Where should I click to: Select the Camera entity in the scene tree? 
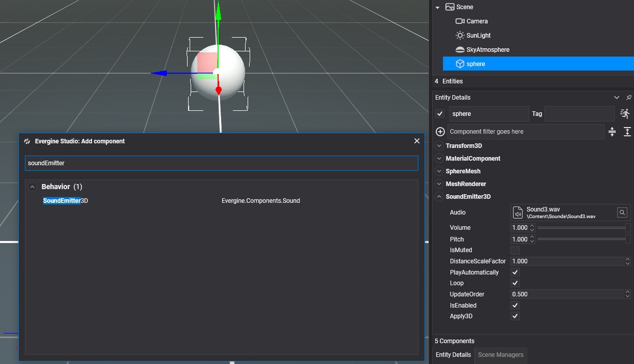(477, 21)
